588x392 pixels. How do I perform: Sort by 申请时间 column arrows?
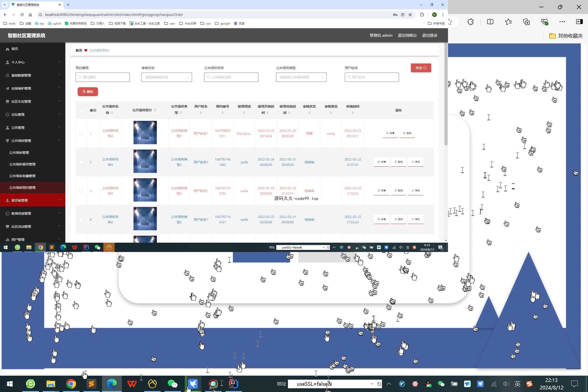pos(353,113)
